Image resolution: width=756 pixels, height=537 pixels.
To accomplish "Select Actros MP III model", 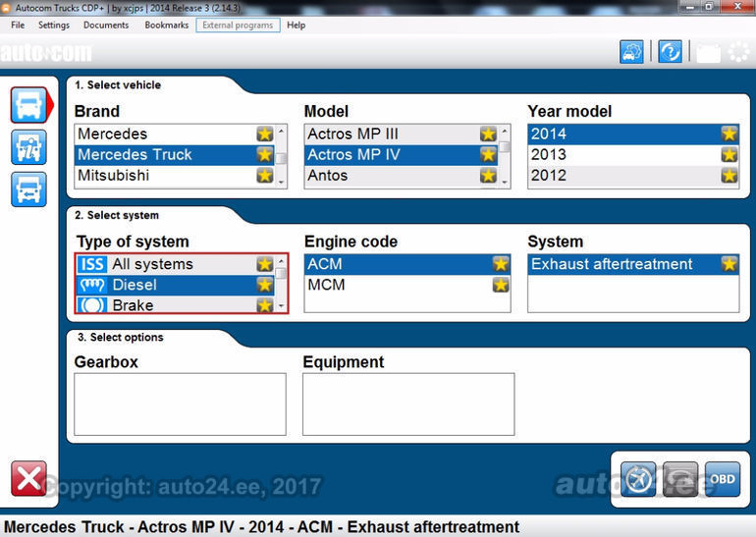I will 402,134.
